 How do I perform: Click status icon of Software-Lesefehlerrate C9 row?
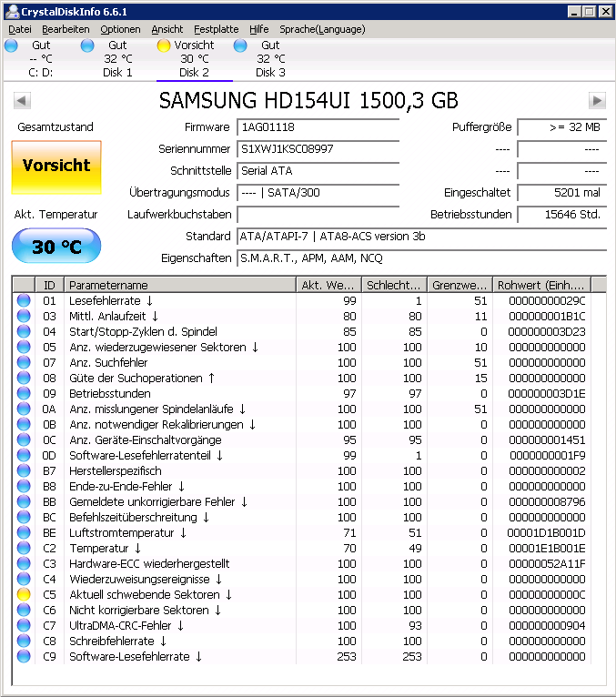pos(24,657)
